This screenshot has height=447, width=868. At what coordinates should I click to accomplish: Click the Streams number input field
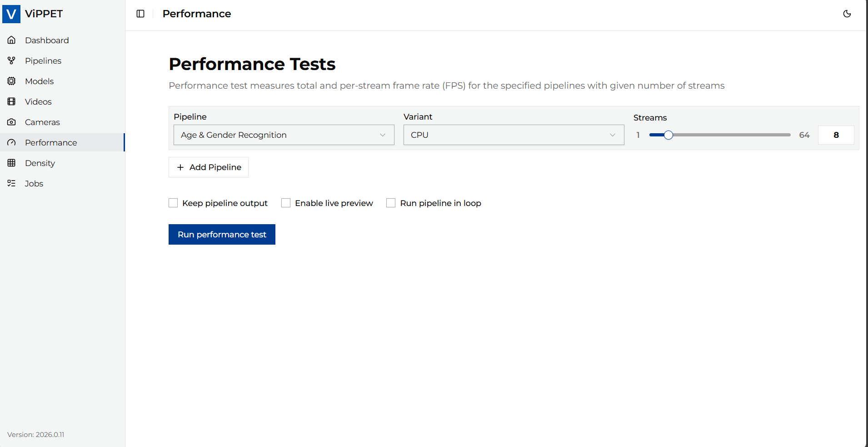coord(836,135)
